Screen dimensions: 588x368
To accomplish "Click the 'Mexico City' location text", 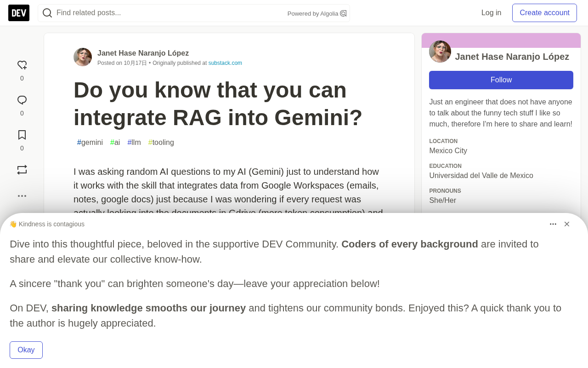I will tap(448, 150).
